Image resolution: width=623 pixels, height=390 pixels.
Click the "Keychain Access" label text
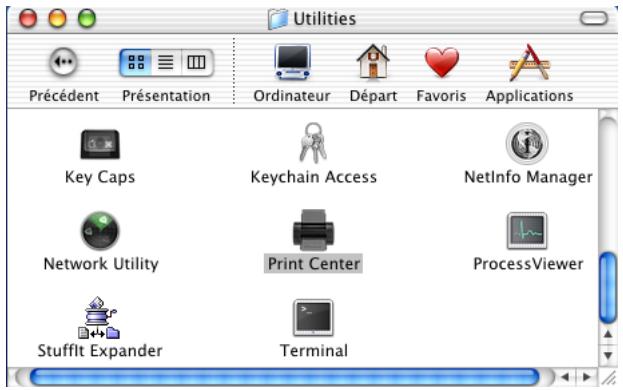[x=313, y=177]
